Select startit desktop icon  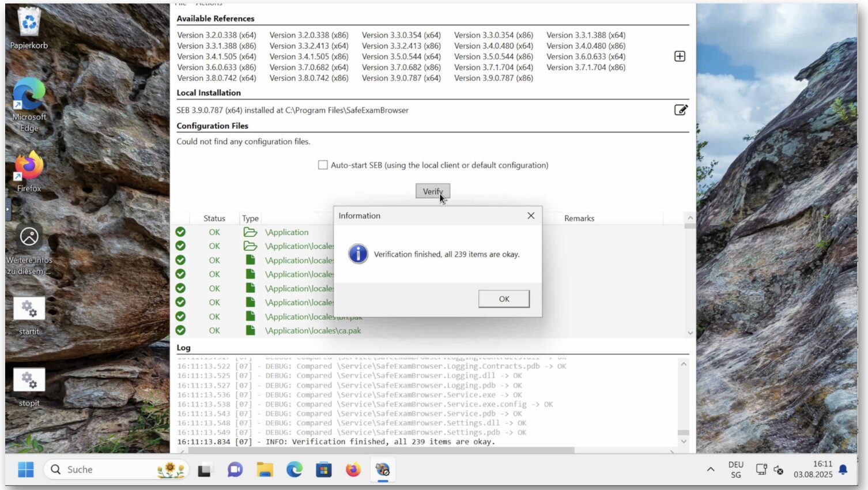point(29,316)
